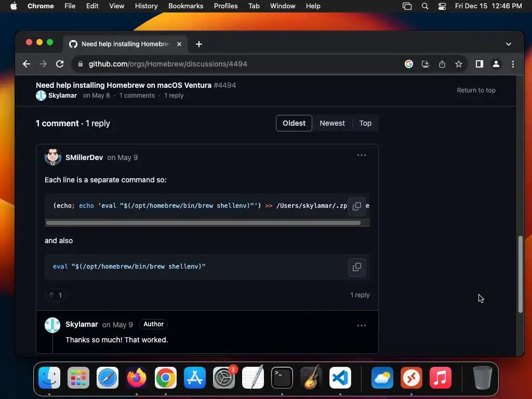
Task: Click the Author badge on reply
Action: 153,324
